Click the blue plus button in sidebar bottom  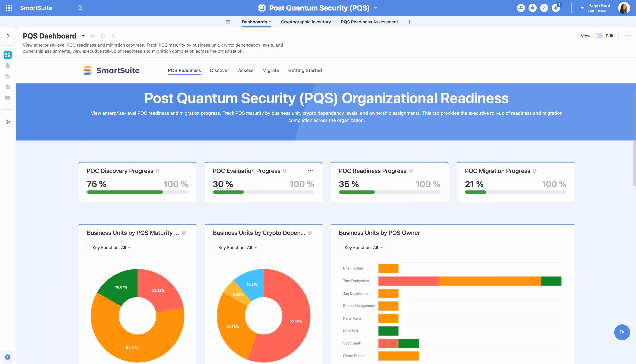pyautogui.click(x=8, y=357)
